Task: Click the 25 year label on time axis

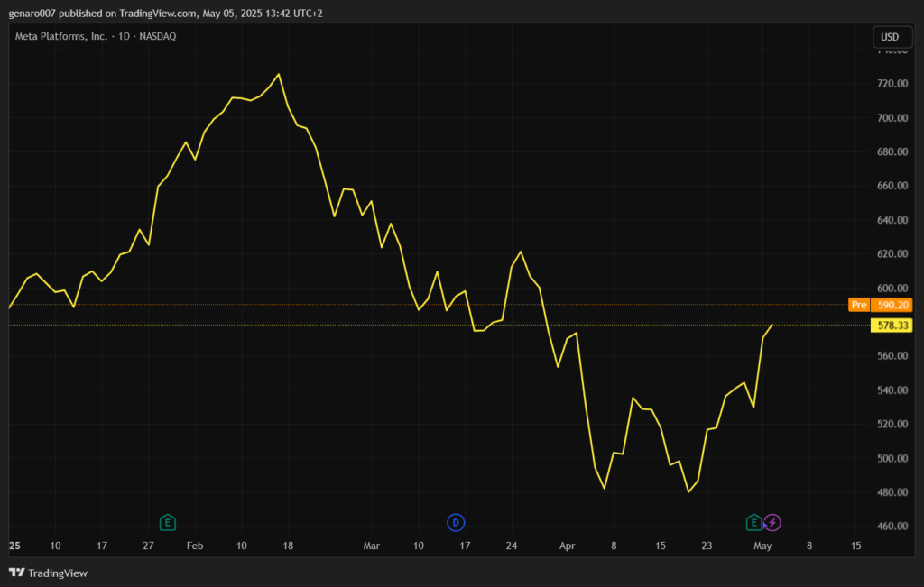Action: pos(14,546)
